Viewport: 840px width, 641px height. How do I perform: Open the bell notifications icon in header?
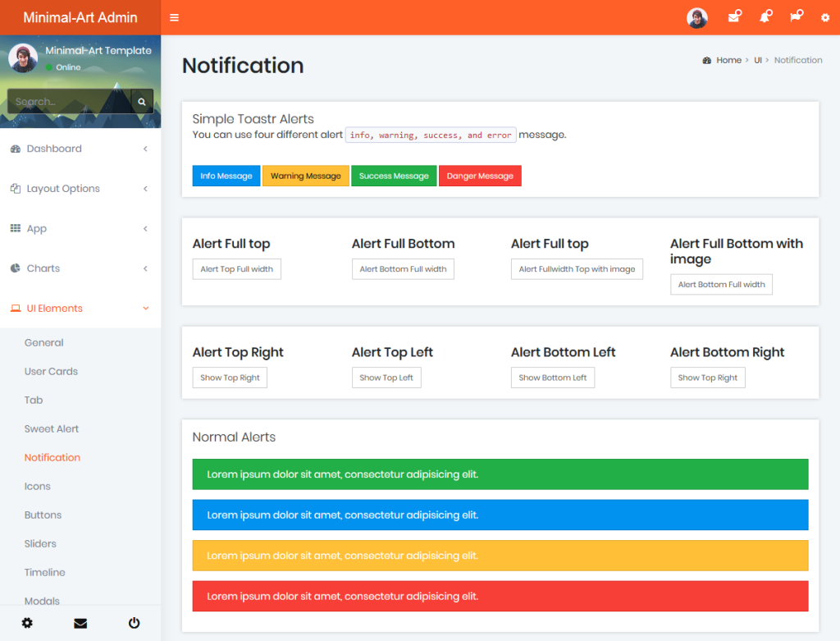click(766, 16)
